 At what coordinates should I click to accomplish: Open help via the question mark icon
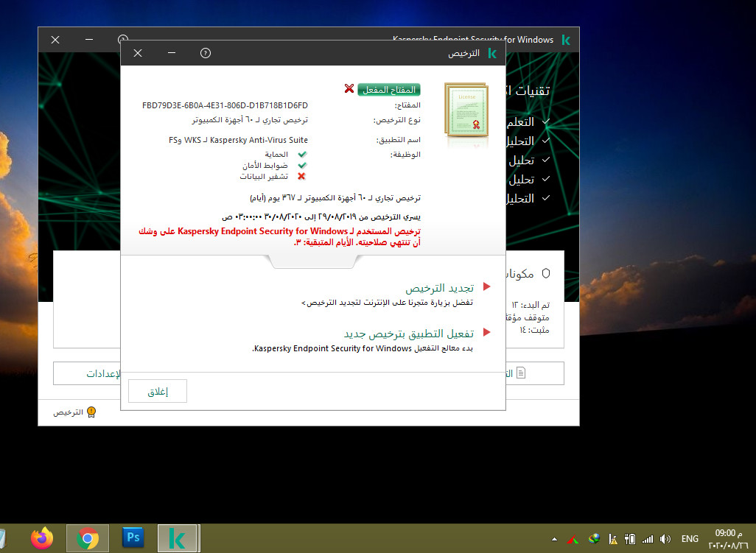[206, 53]
